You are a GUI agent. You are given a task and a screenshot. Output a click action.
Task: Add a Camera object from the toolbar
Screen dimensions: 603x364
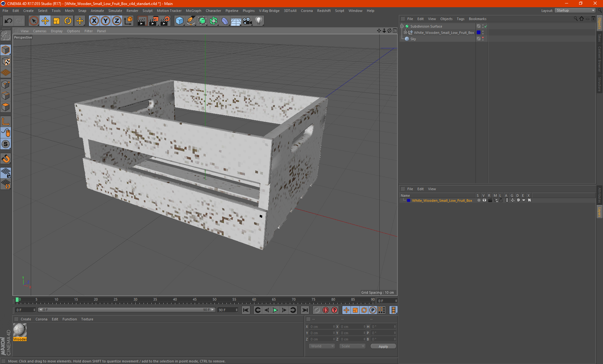pyautogui.click(x=247, y=21)
